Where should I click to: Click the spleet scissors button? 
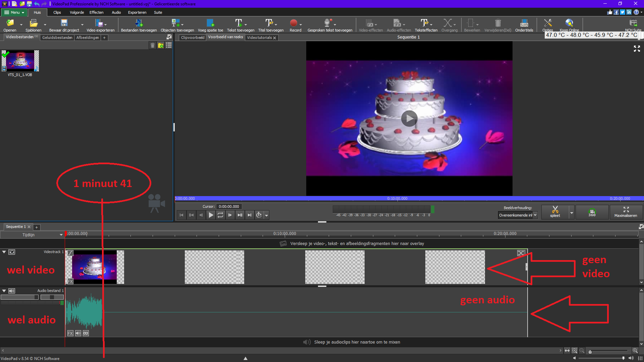[x=555, y=212]
